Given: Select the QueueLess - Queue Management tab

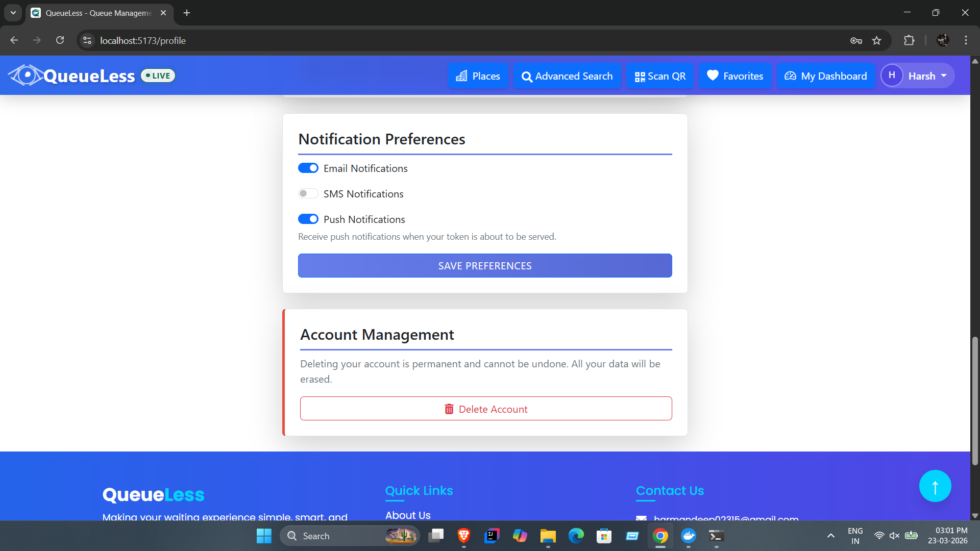Looking at the screenshot, I should click(x=100, y=13).
